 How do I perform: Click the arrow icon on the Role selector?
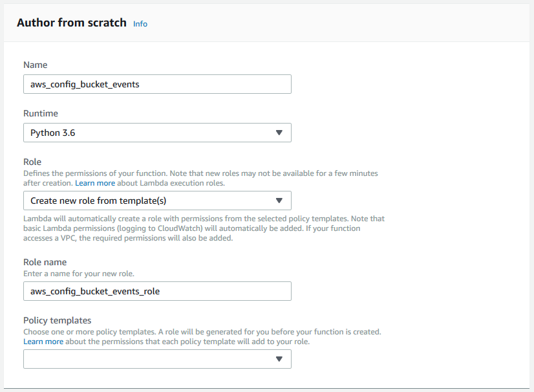coord(279,201)
